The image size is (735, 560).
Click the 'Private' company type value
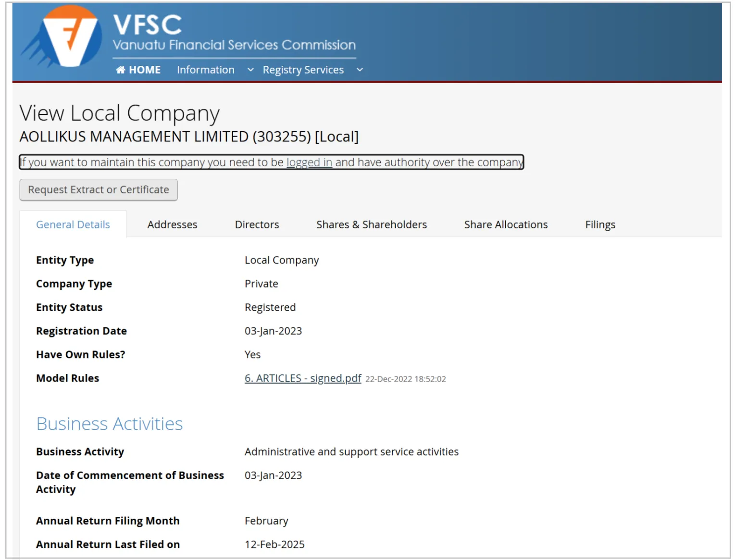tap(262, 284)
